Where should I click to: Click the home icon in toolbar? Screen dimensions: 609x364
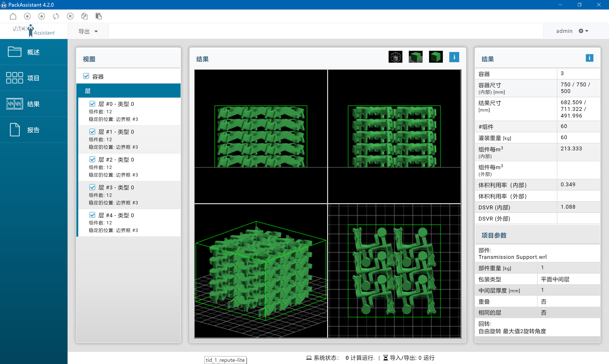click(x=13, y=16)
